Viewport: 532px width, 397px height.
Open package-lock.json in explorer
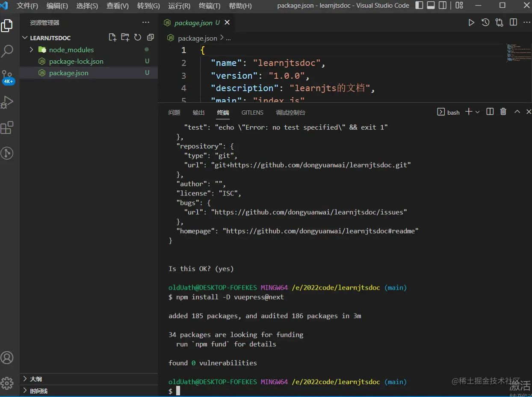tap(89, 61)
